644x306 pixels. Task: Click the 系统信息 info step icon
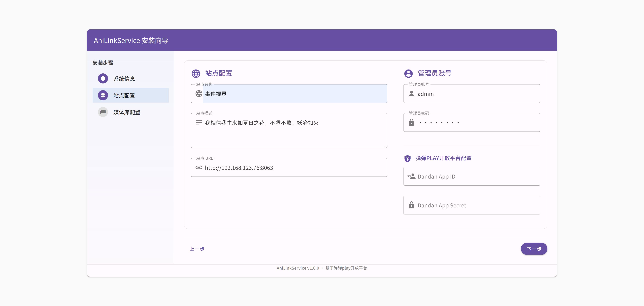click(x=103, y=78)
